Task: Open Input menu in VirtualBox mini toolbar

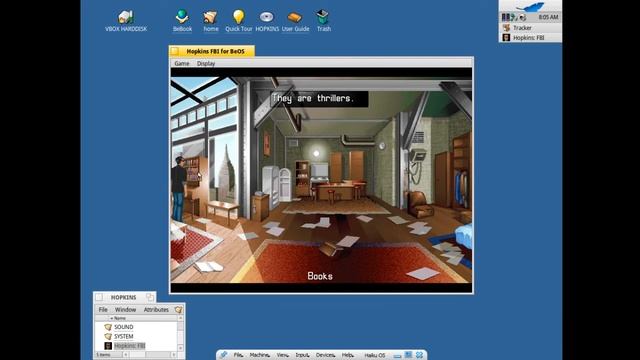Action: pyautogui.click(x=302, y=355)
